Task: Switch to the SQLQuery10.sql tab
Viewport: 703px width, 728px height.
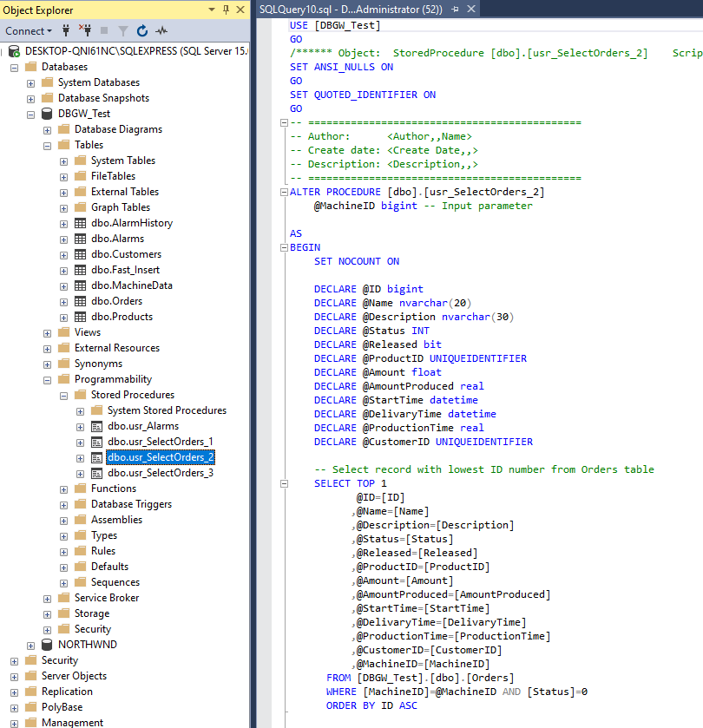Action: point(351,10)
